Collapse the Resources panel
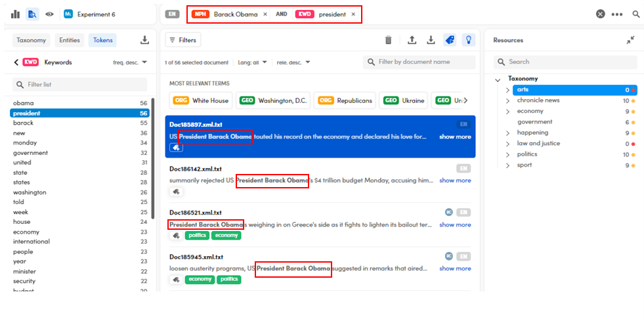644x323 pixels. coord(630,40)
